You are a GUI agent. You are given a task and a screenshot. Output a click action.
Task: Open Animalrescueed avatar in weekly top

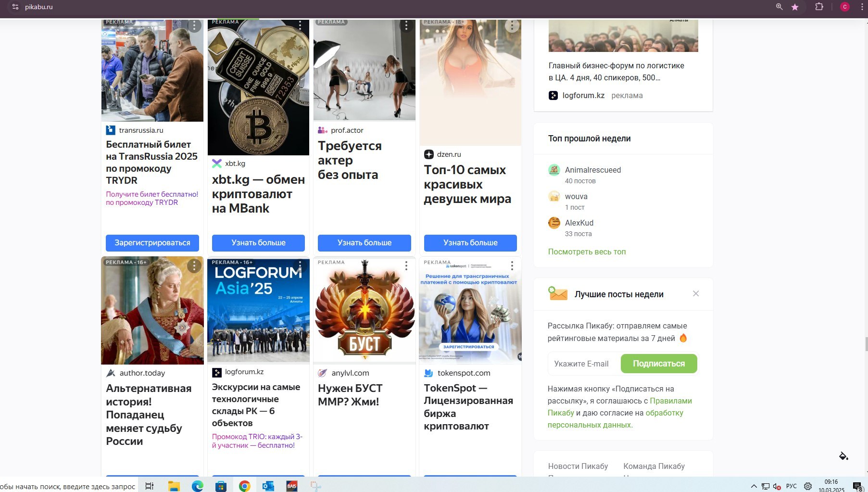554,170
